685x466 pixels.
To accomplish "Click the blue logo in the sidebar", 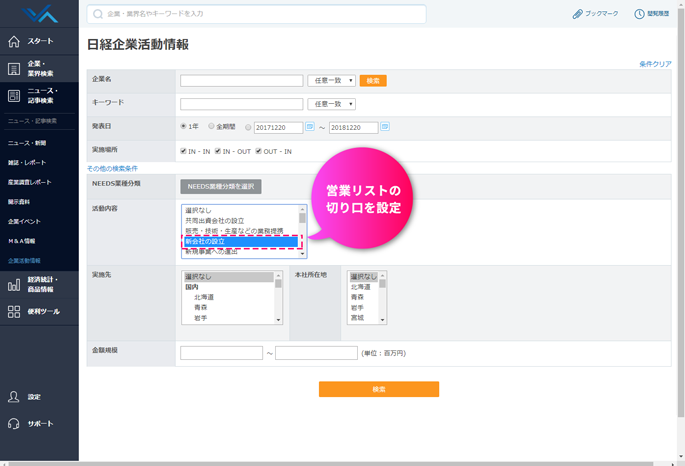I will [40, 14].
